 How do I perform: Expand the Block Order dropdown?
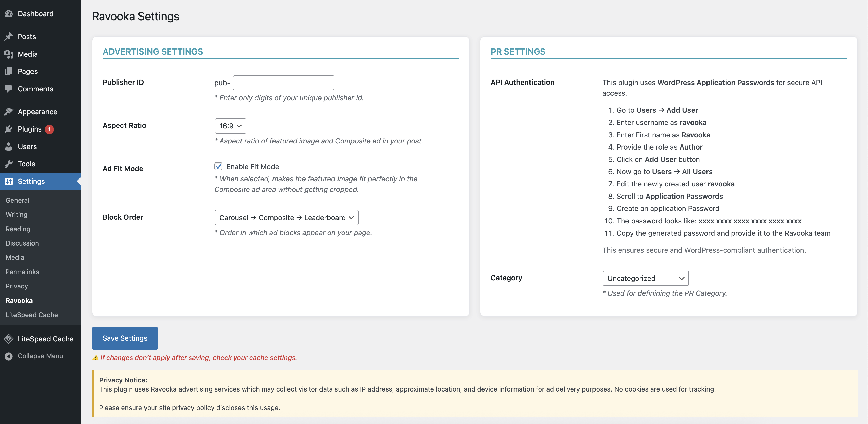pos(286,218)
